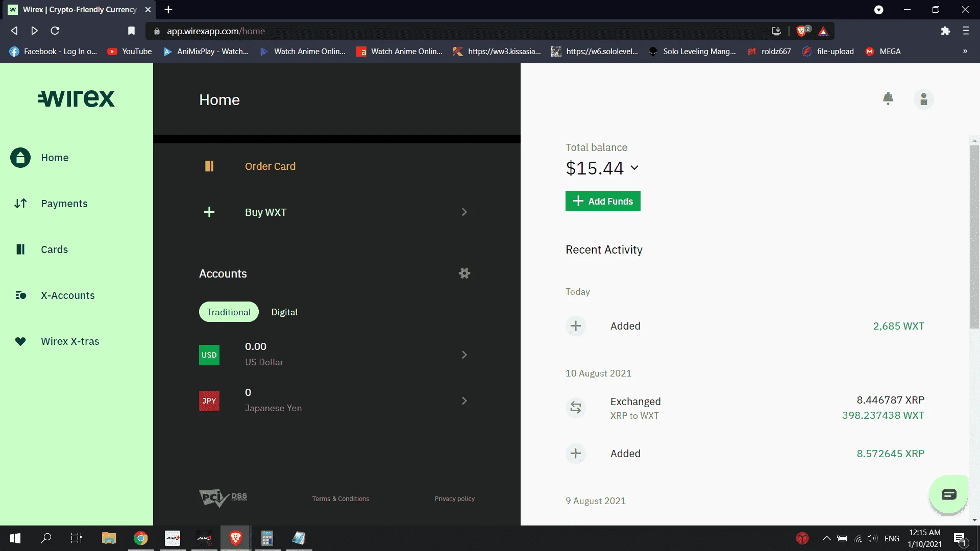
Task: Click the plus icon beside 2,685 WXT
Action: pyautogui.click(x=576, y=326)
